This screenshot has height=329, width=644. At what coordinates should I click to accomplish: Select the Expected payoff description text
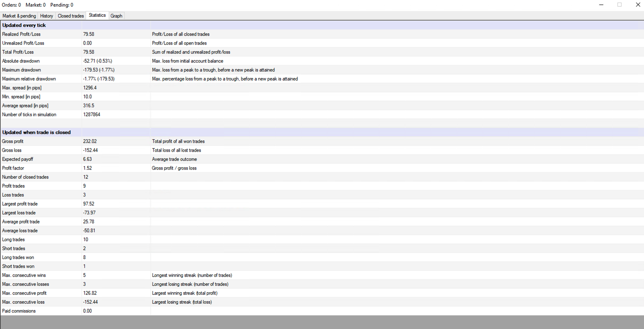174,159
